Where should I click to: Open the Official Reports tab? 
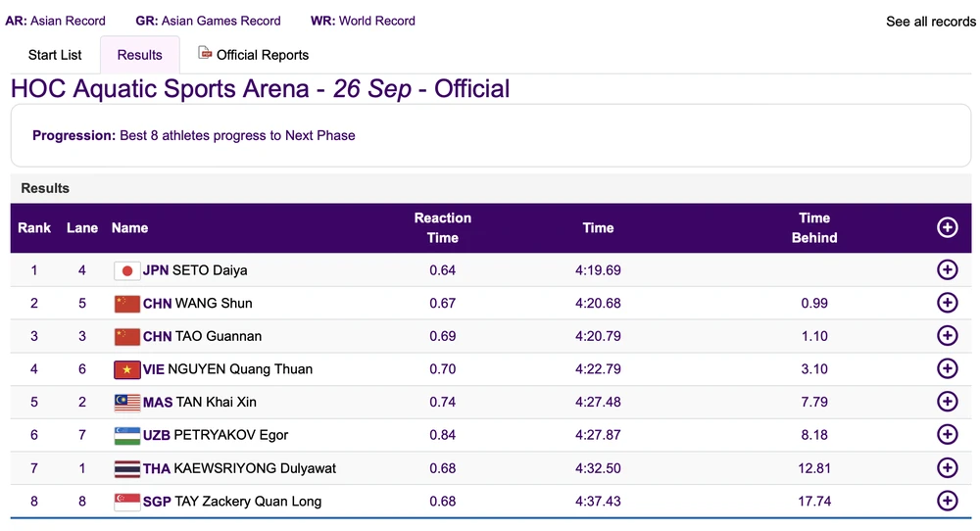pos(262,55)
